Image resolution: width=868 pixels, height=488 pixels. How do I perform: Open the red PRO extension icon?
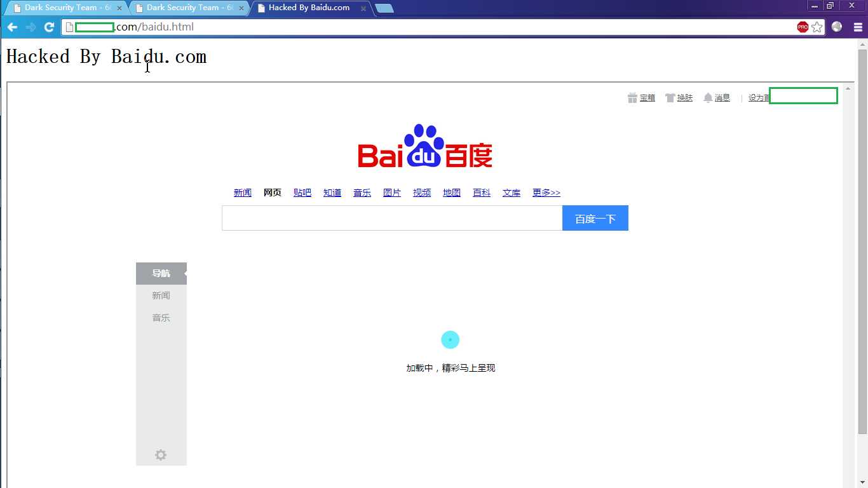[x=803, y=27]
